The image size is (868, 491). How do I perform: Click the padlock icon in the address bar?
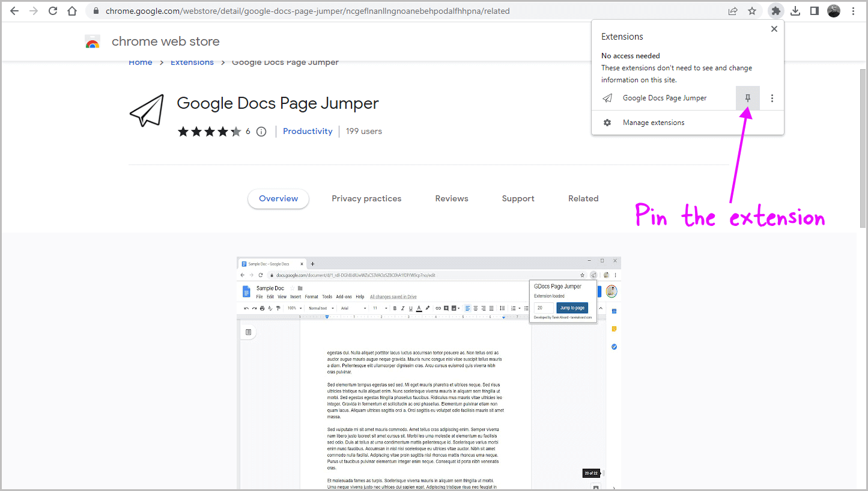coord(96,11)
